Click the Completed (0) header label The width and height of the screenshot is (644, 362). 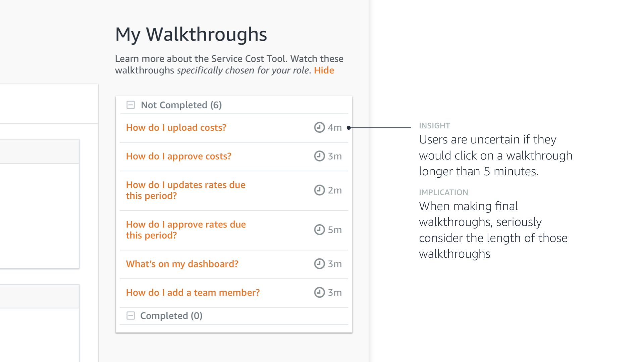pos(171,316)
